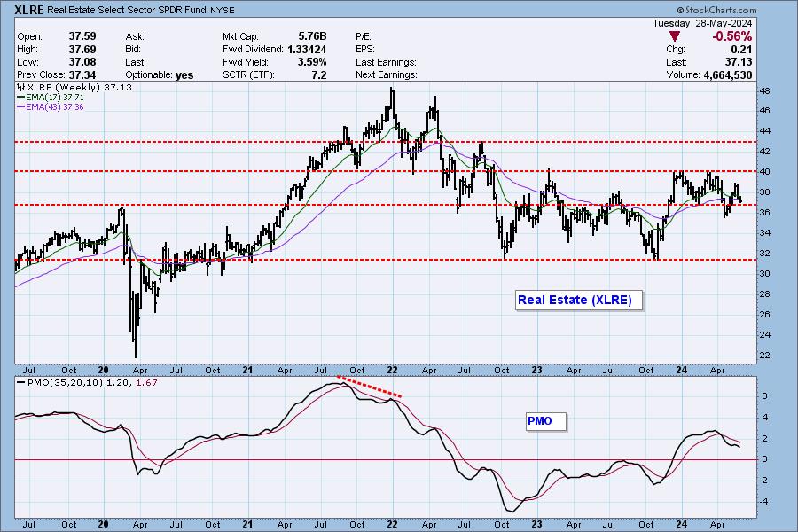Click the Optionable value yes
Image resolution: width=798 pixels, height=532 pixels.
pyautogui.click(x=184, y=75)
